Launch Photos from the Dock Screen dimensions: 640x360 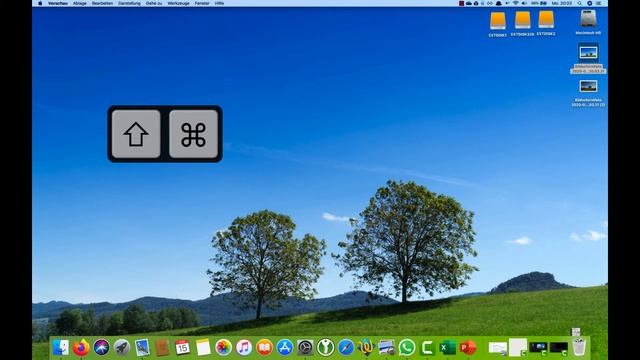[223, 347]
